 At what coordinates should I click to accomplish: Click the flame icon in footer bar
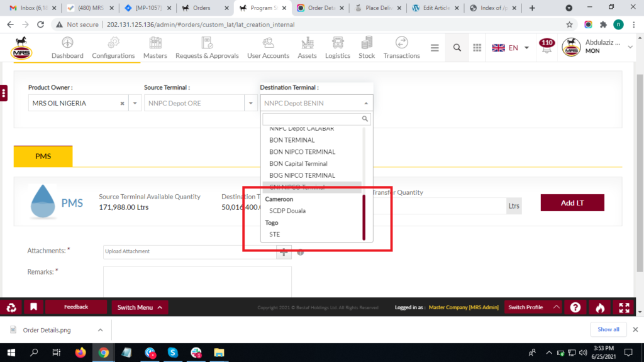tap(600, 307)
